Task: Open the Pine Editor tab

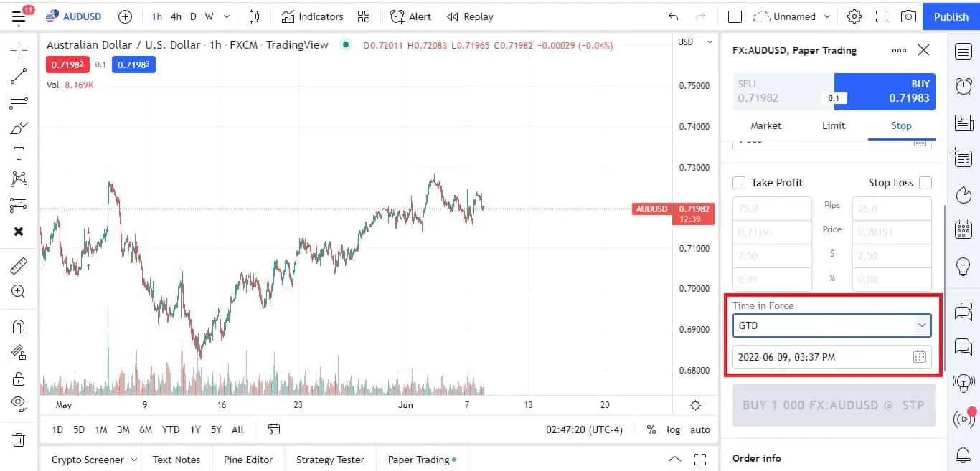Action: [248, 460]
